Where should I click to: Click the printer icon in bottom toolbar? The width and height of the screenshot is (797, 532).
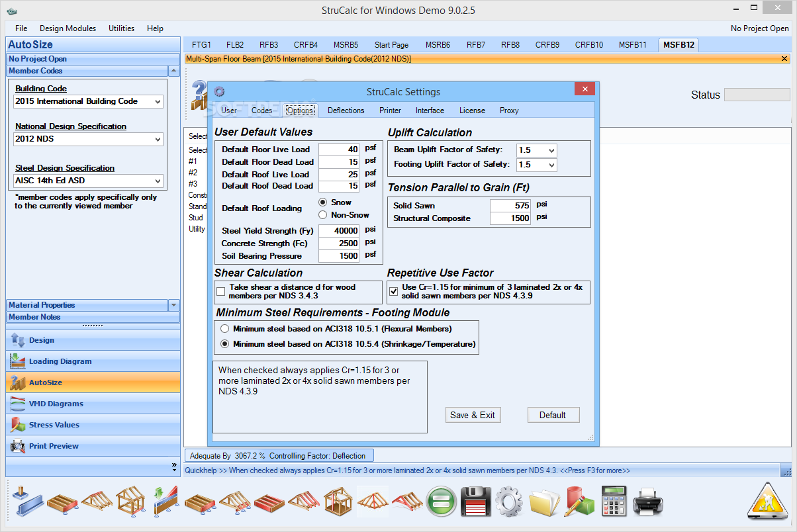tap(647, 502)
